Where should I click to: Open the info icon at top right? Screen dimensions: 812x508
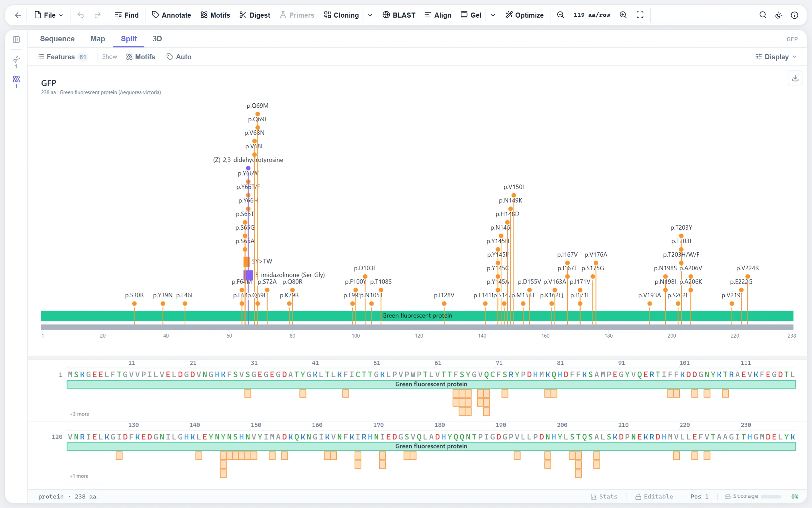tap(794, 15)
